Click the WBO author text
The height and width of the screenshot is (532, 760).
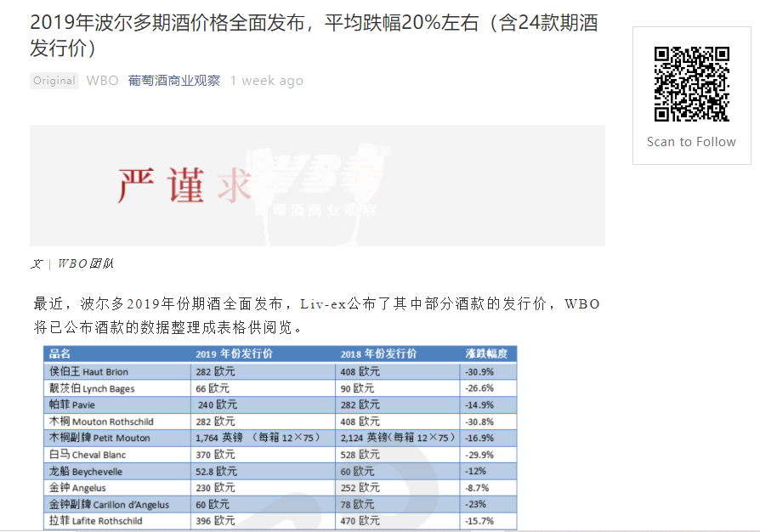tap(102, 81)
